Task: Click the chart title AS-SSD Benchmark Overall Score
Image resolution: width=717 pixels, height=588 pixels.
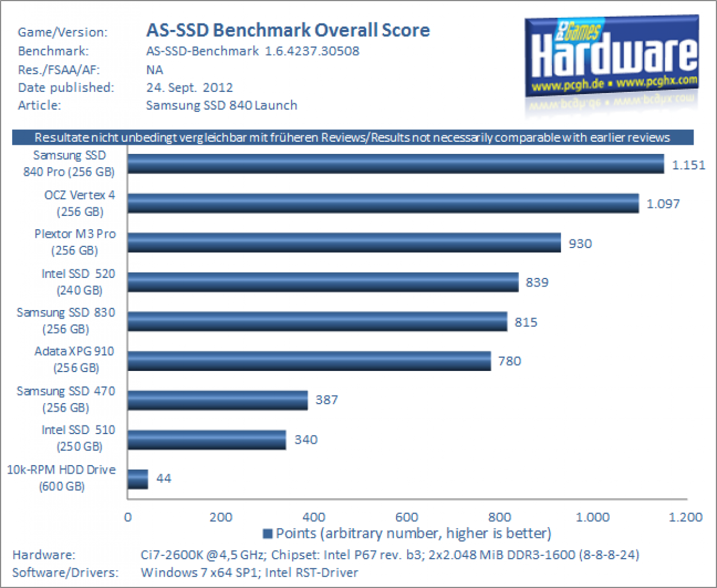Action: tap(288, 30)
